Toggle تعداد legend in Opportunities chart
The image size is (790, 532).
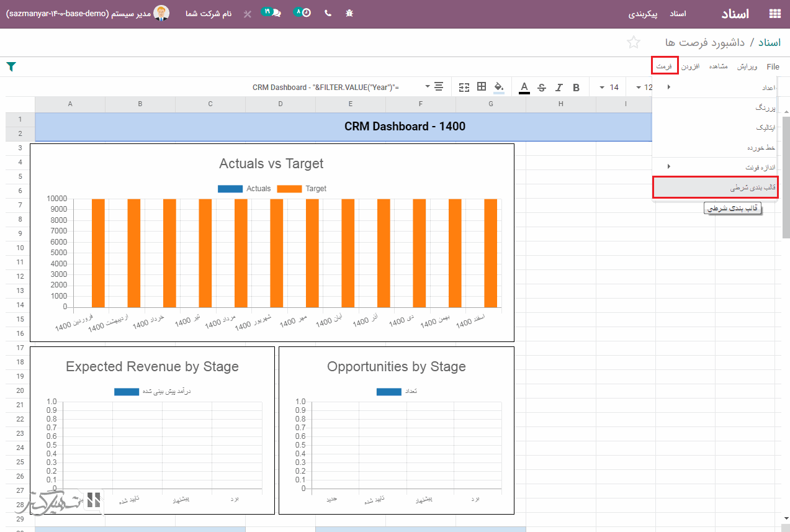397,392
